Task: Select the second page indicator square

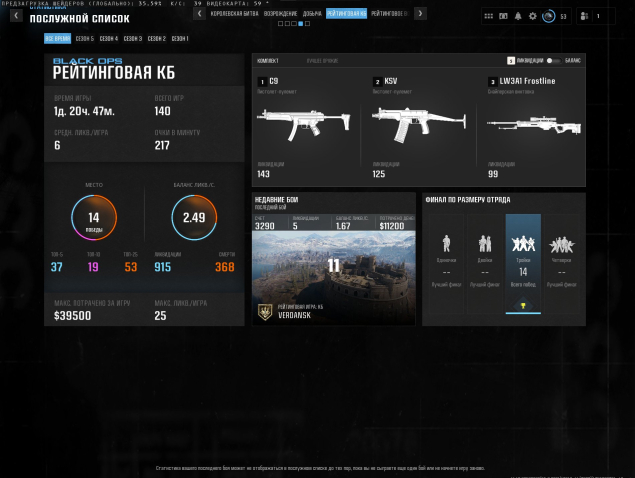Action: point(287,23)
